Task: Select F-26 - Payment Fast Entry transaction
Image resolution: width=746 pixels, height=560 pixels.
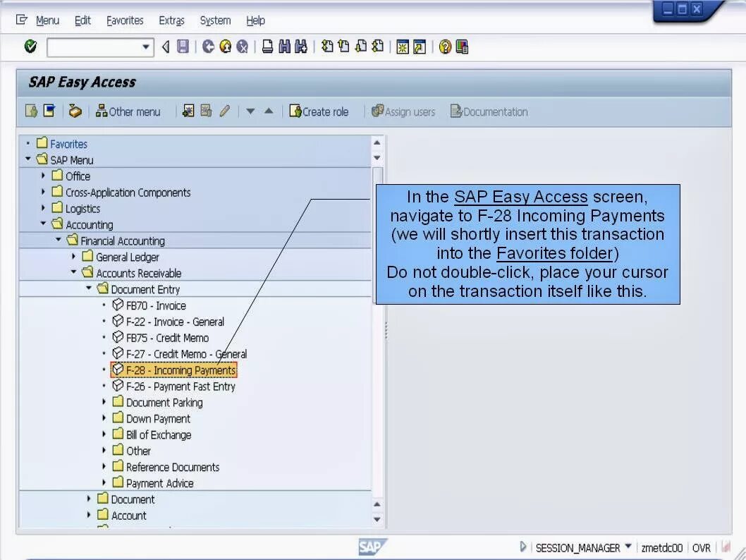Action: [x=173, y=386]
